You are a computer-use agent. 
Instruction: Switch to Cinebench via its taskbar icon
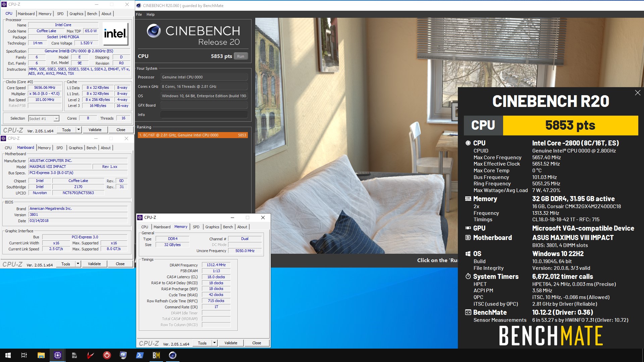pyautogui.click(x=172, y=355)
